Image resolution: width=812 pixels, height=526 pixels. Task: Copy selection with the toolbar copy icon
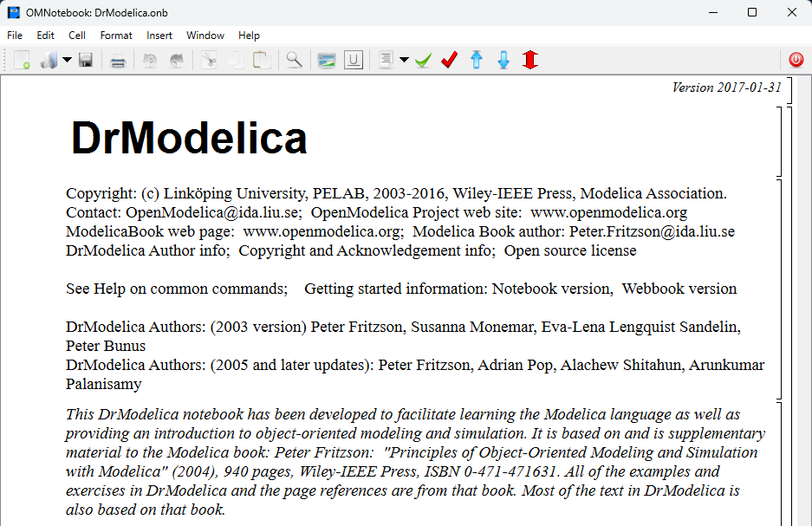pos(236,60)
